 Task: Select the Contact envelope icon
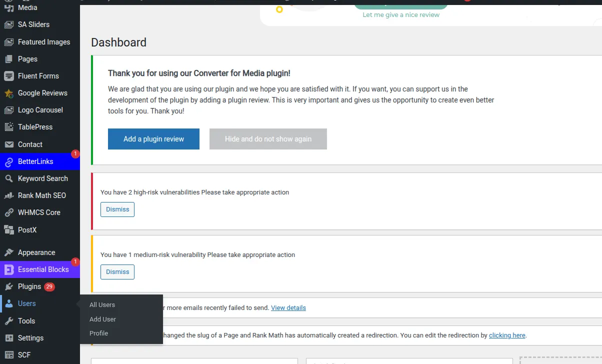click(8, 144)
